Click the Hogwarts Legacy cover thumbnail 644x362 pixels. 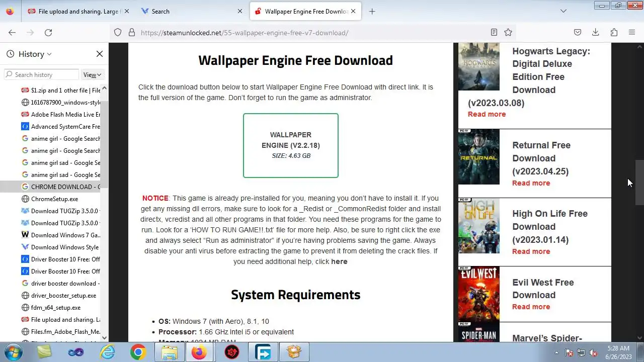[x=479, y=66]
